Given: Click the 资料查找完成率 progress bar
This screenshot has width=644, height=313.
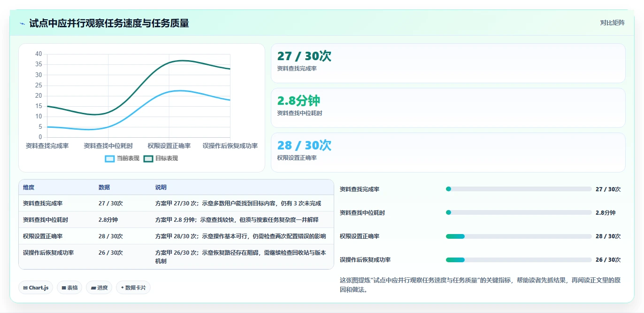Looking at the screenshot, I should click(519, 189).
